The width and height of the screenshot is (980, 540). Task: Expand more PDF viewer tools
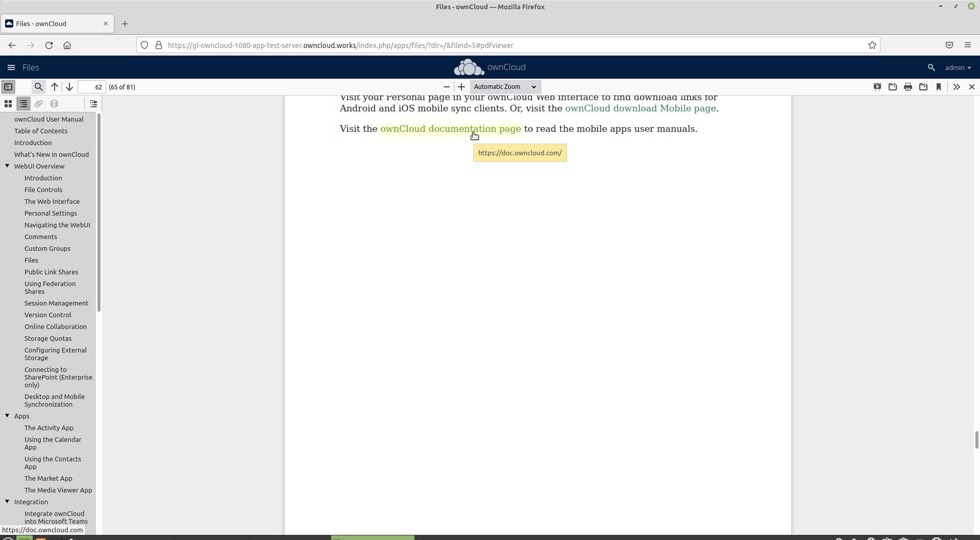tap(957, 87)
